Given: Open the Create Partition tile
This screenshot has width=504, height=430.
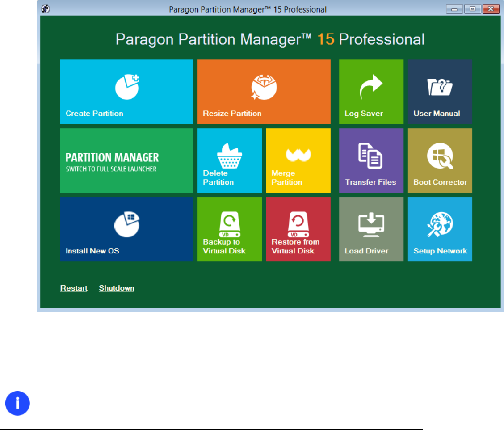Looking at the screenshot, I should point(126,92).
